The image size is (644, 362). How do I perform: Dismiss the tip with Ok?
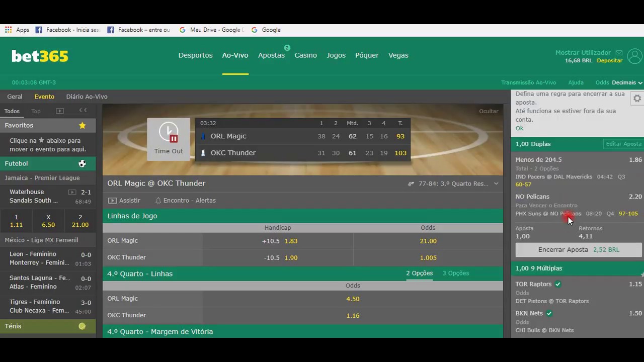pos(519,128)
